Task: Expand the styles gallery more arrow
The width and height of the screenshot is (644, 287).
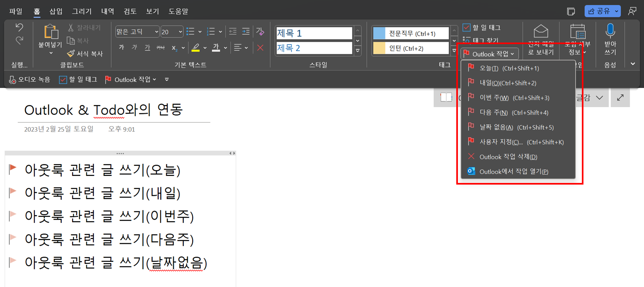Action: pos(358,51)
